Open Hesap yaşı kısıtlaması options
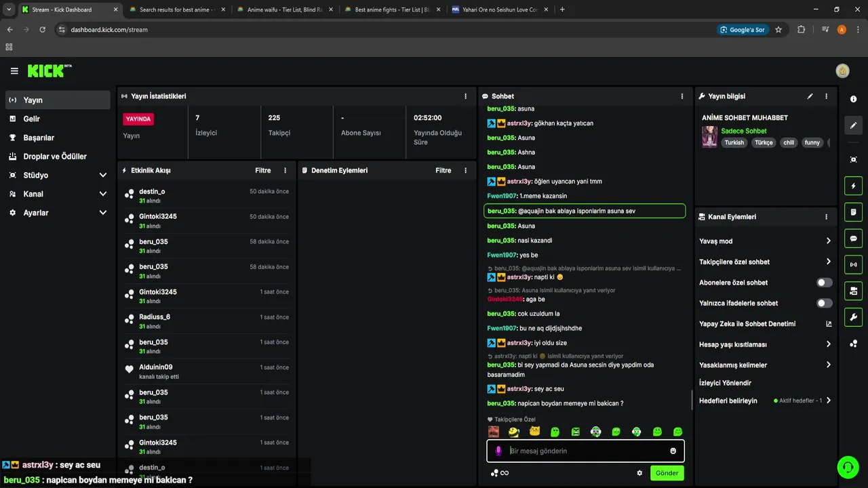Screen dimensions: 868x488 [x=766, y=344]
